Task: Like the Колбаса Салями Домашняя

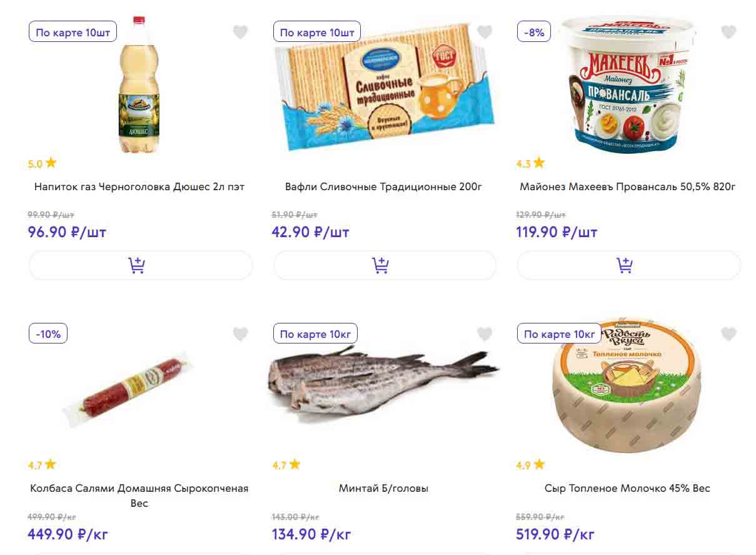Action: [x=241, y=334]
